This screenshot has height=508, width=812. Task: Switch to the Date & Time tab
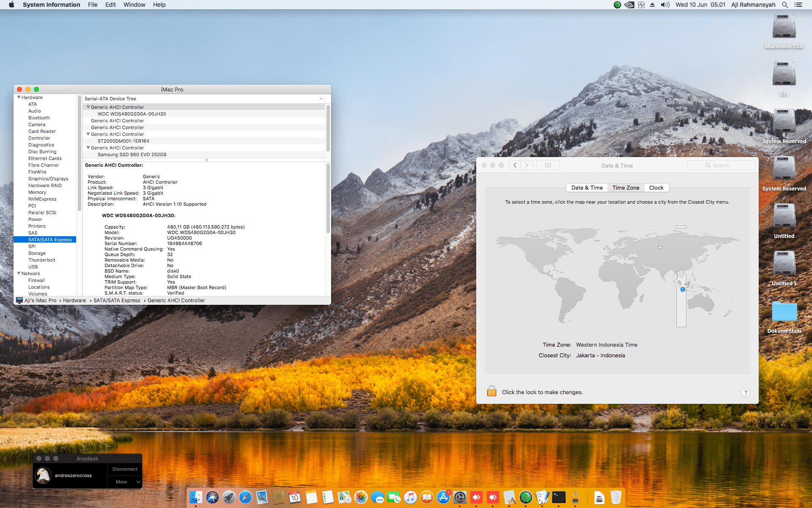587,188
